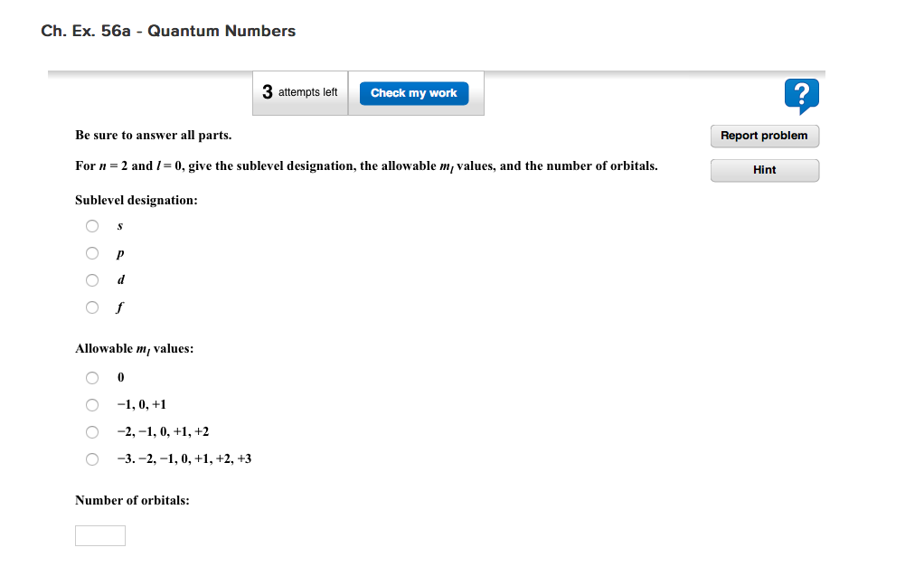Click the Report problem button
Screen dimensions: 924x576
764,136
